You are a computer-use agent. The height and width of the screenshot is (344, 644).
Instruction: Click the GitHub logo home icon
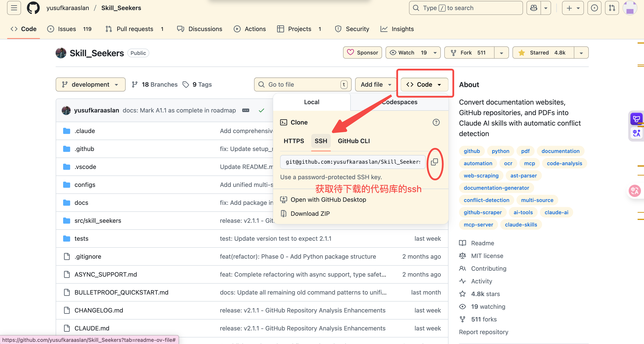pos(33,8)
